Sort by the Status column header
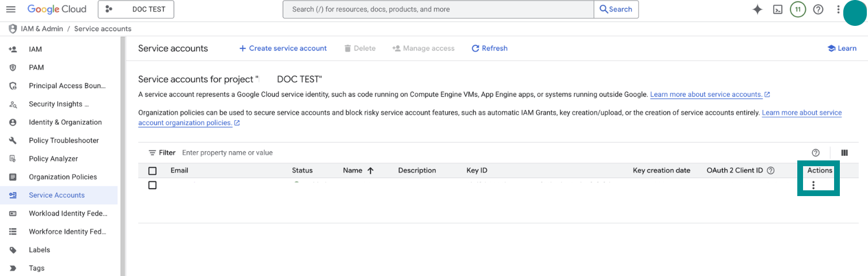 pos(302,171)
